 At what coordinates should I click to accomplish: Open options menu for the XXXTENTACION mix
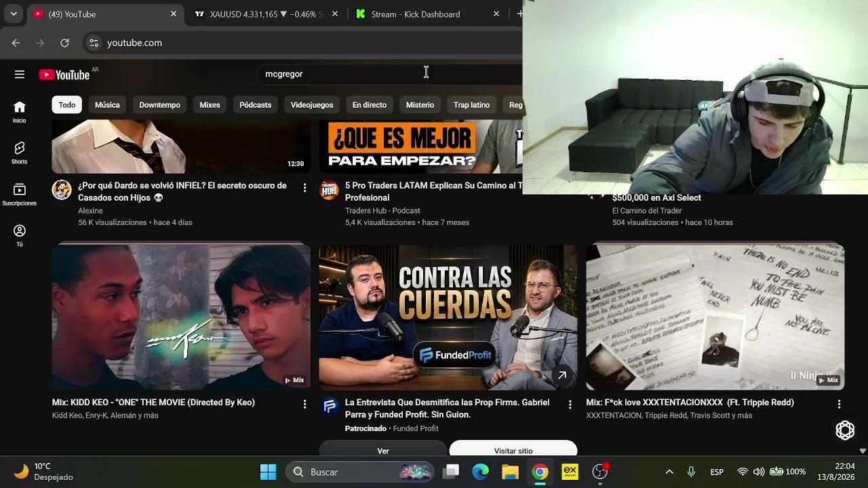(x=839, y=404)
